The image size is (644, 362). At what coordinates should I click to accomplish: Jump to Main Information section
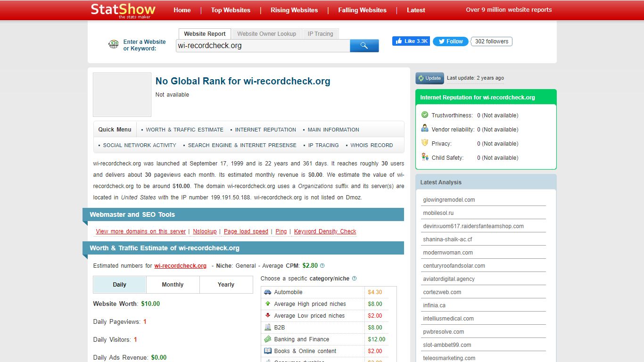[x=333, y=130]
